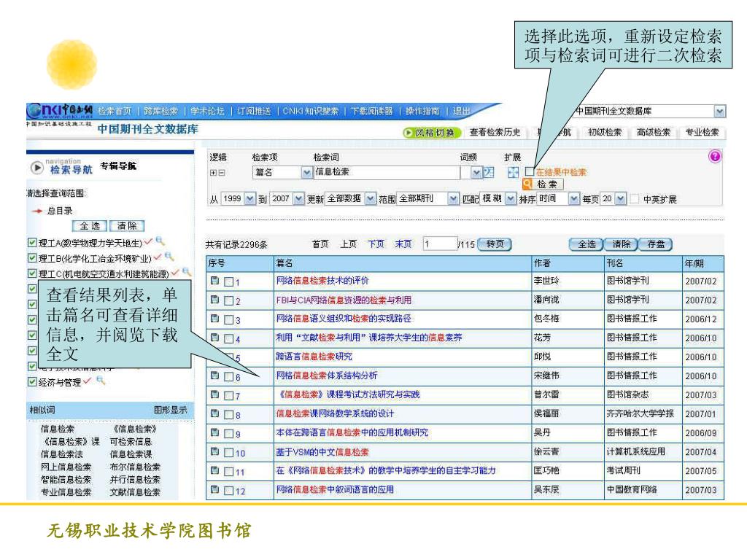Click the red check mark beside 经济与管理
Viewport: 747px width, 560px height.
(87, 381)
